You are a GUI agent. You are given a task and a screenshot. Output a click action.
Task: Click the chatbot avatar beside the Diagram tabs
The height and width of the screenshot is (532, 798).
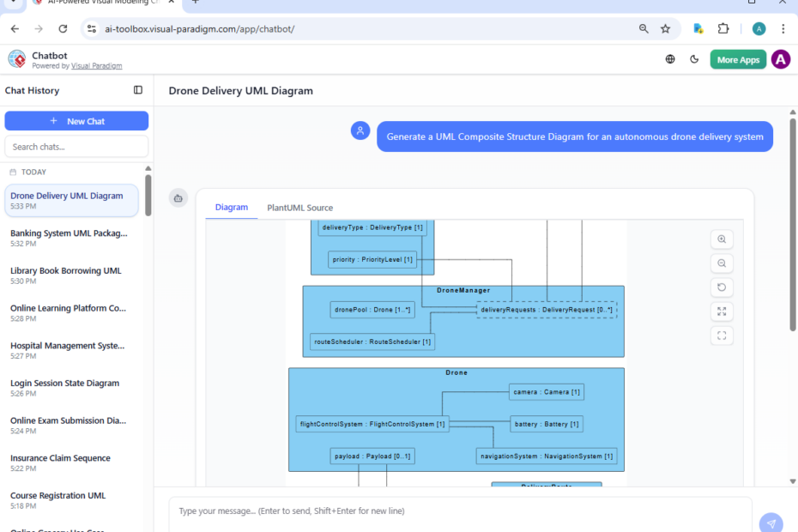[x=178, y=197]
